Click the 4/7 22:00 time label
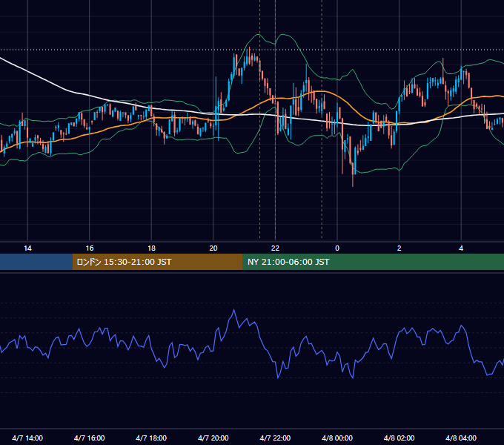 [x=275, y=438]
